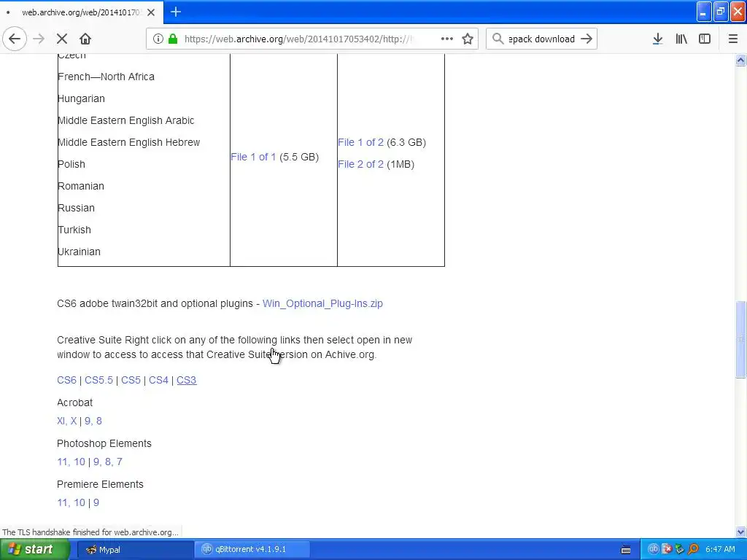
Task: Click the vertical scrollbar thumb
Action: [740, 339]
